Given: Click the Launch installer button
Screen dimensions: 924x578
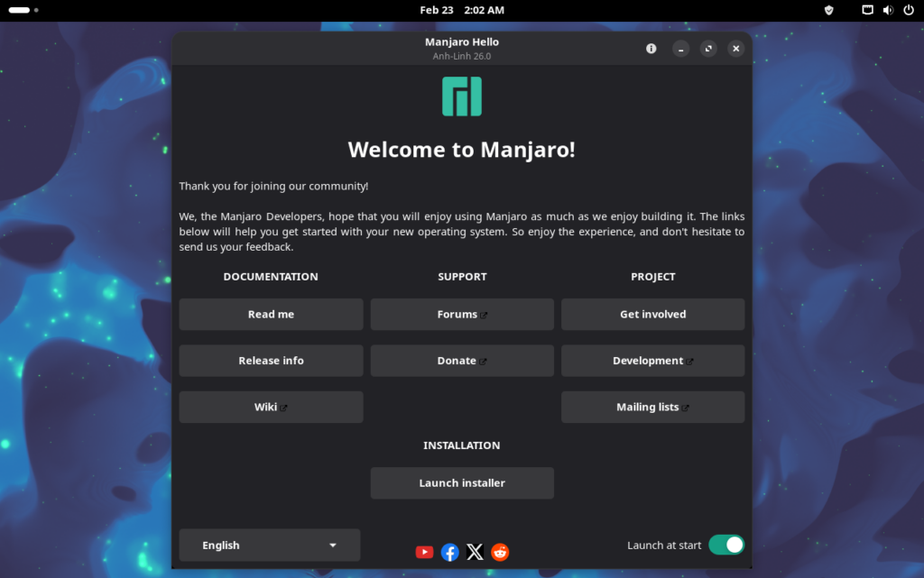Looking at the screenshot, I should point(461,483).
